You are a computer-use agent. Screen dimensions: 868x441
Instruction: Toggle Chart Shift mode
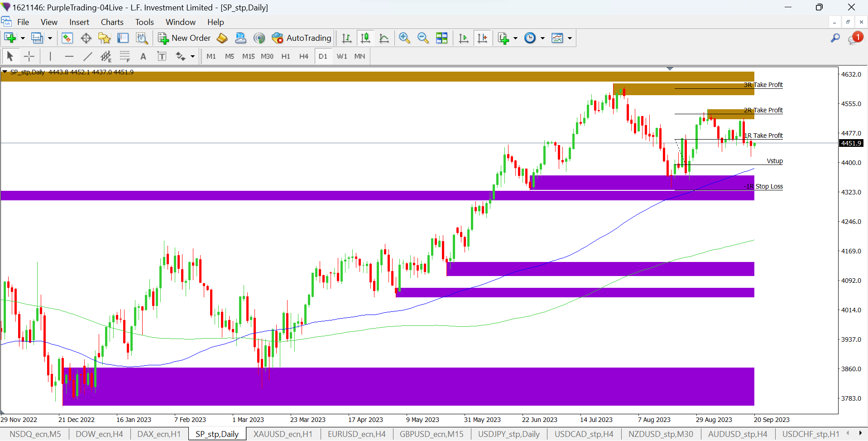click(x=482, y=39)
